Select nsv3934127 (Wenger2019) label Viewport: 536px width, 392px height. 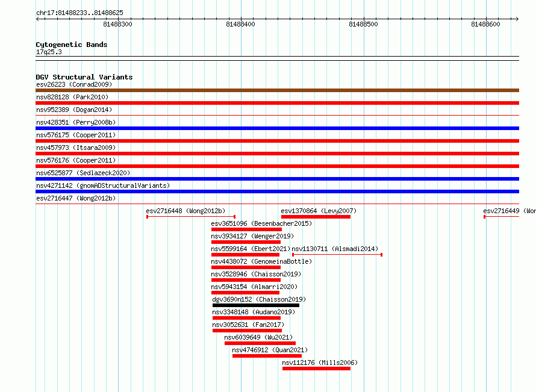tap(252, 236)
